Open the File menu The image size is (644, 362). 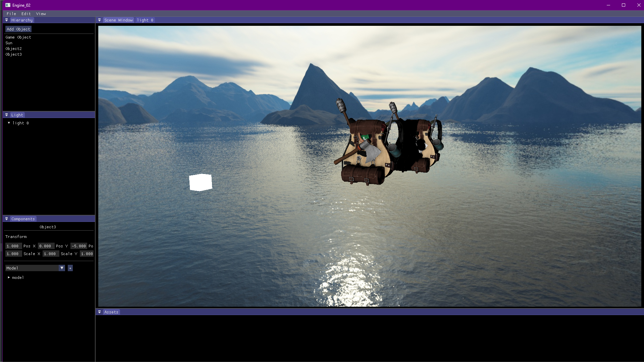[x=11, y=14]
